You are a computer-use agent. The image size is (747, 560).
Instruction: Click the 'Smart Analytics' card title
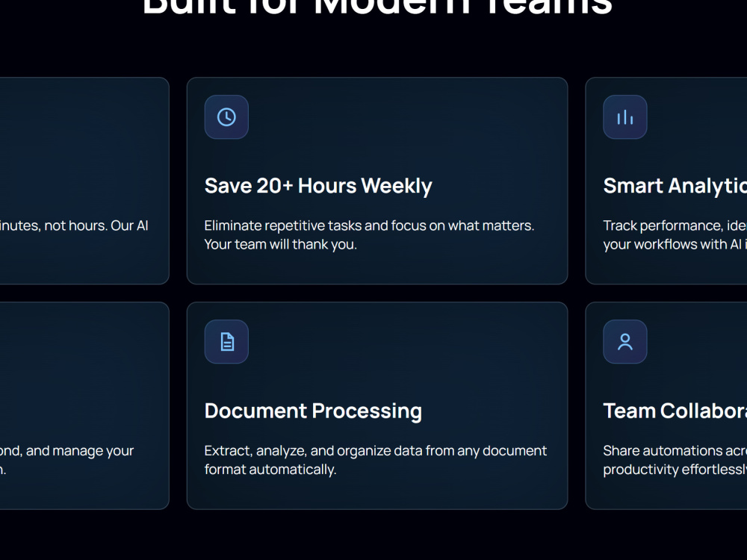[675, 186]
